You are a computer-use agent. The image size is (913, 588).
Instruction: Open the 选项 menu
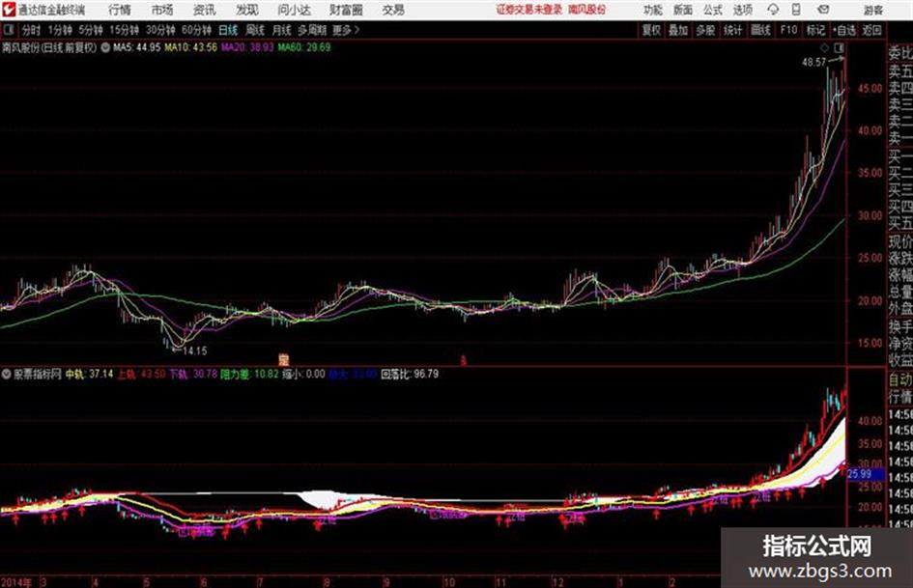click(x=743, y=10)
